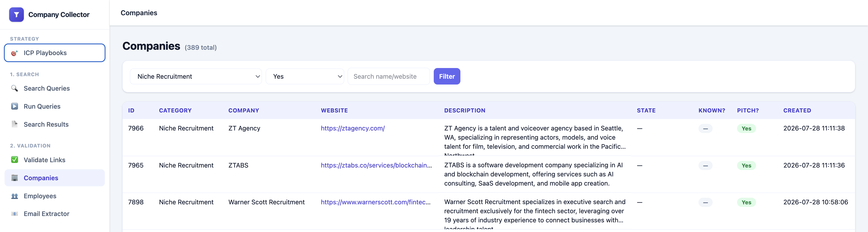Click the CREATED column header

click(797, 111)
